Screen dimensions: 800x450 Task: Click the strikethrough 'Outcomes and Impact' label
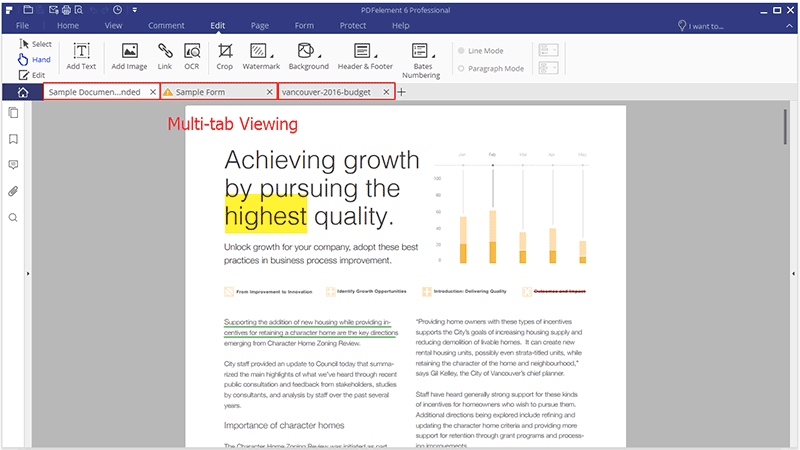click(560, 291)
